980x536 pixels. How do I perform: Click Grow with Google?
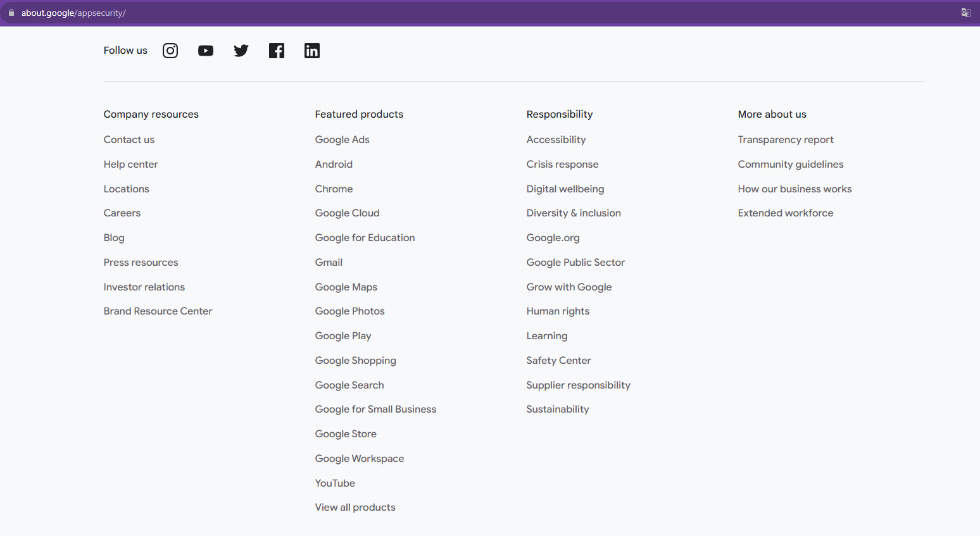(x=569, y=287)
